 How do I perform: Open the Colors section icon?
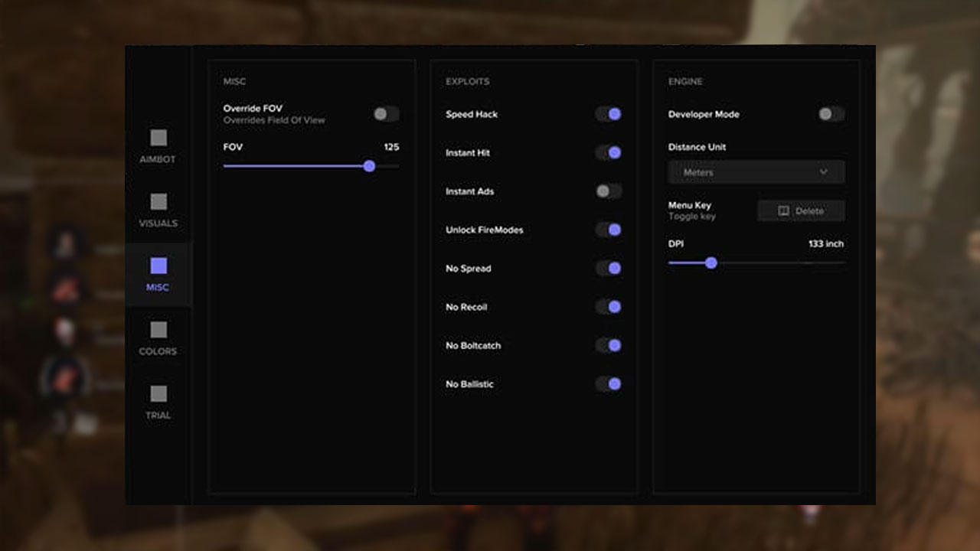[x=158, y=330]
